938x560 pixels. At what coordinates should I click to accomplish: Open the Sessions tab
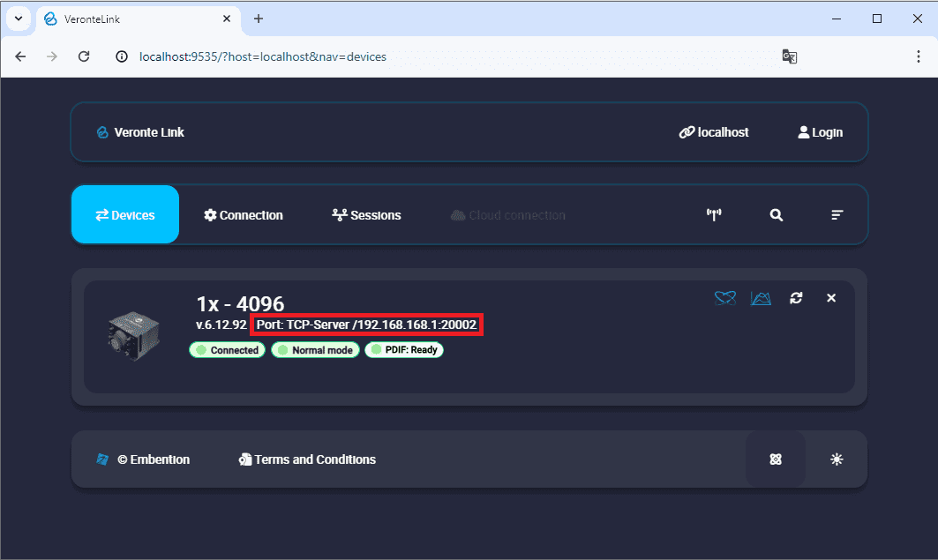[366, 215]
